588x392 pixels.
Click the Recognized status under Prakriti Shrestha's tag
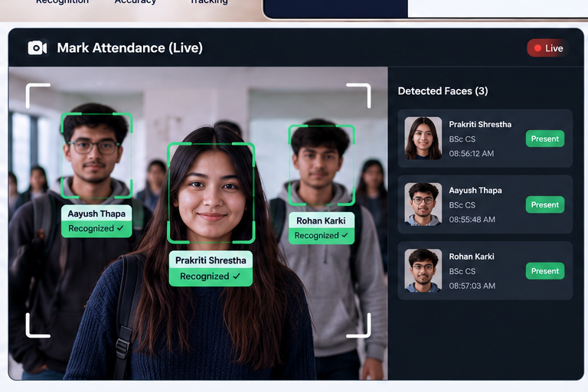[211, 276]
